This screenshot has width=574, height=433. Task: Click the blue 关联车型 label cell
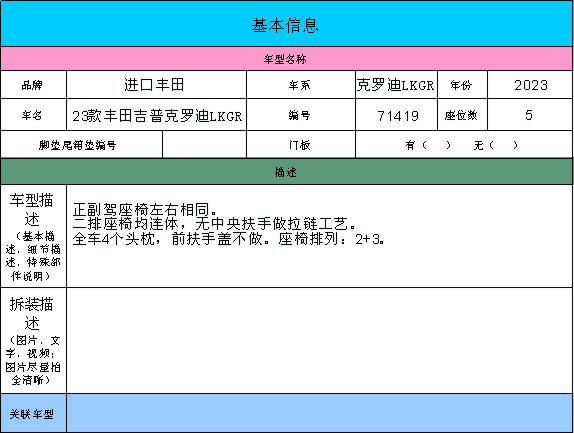click(x=33, y=413)
